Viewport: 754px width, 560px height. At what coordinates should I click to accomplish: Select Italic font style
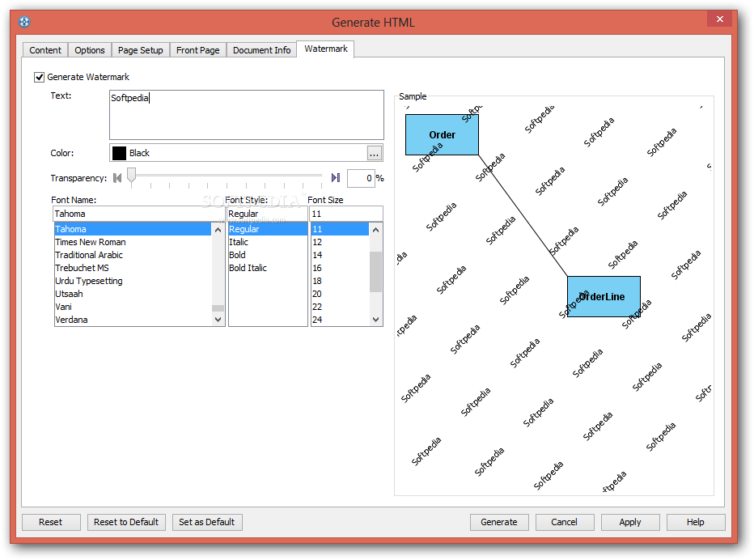[x=268, y=242]
